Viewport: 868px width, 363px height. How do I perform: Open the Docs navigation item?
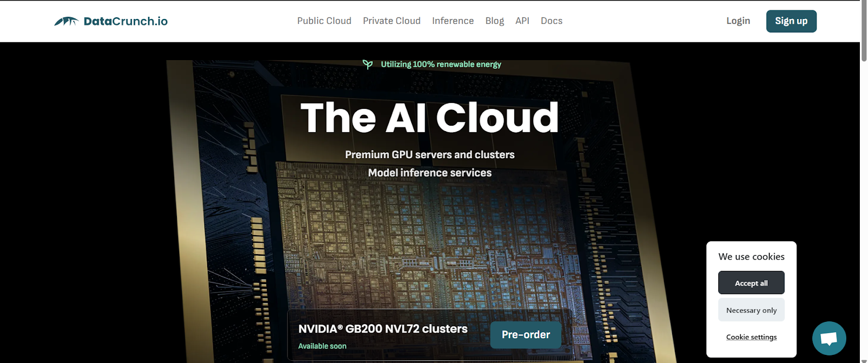[552, 21]
